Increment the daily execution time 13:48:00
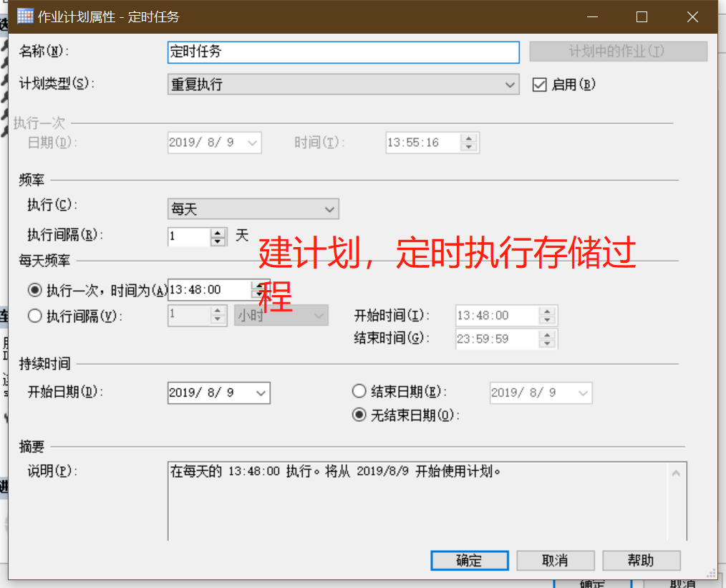Screen dimensions: 726x588 [x=258, y=285]
